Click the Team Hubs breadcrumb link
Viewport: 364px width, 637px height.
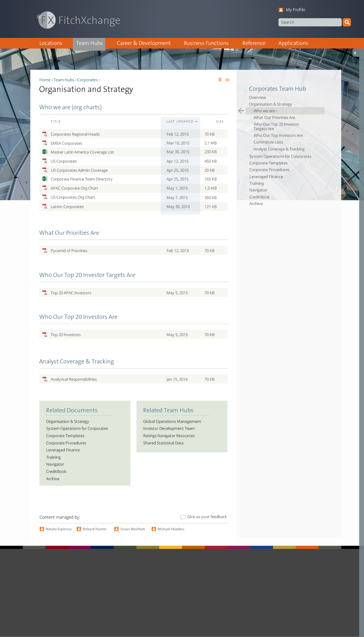64,80
